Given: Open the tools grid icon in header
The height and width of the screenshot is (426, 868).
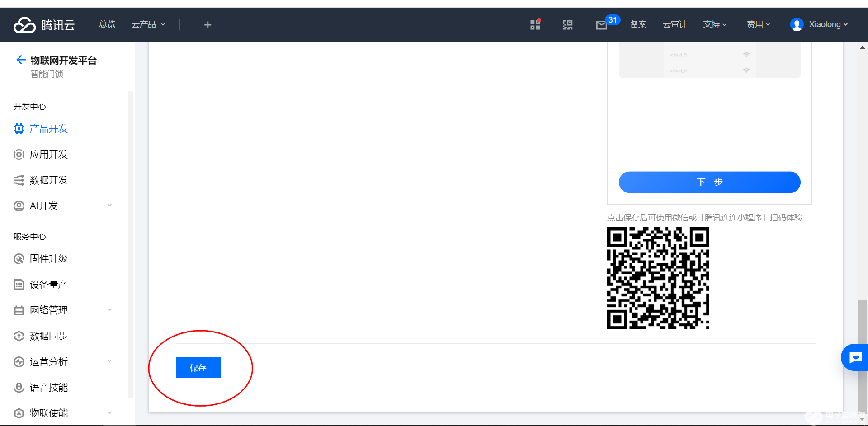Looking at the screenshot, I should (x=535, y=24).
